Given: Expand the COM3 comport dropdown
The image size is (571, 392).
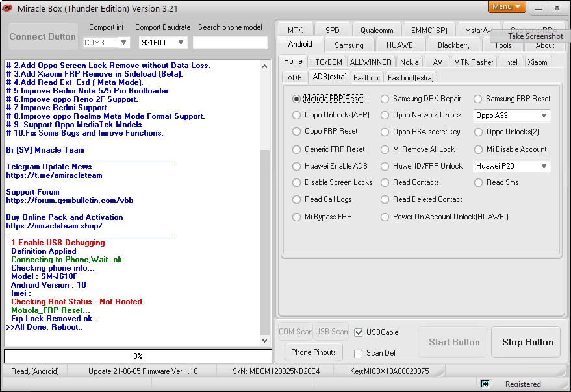Looking at the screenshot, I should pos(106,43).
